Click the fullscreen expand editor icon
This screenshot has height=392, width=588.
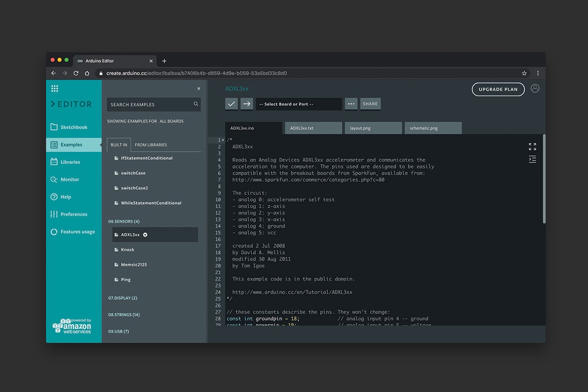click(x=532, y=147)
